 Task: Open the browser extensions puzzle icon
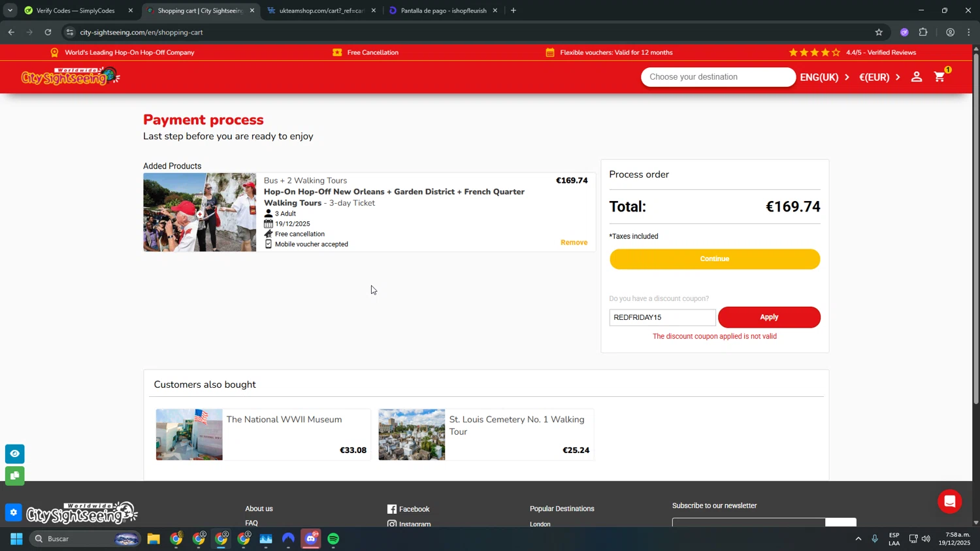[923, 32]
